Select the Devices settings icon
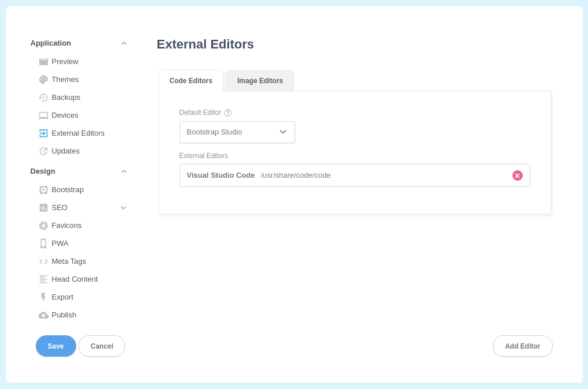The image size is (588, 389). click(43, 115)
